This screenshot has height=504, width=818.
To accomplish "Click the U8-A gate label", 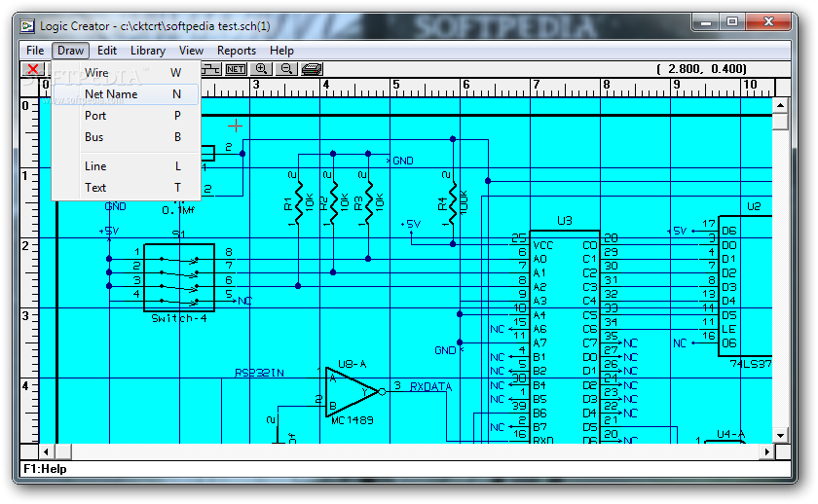I will coord(353,364).
